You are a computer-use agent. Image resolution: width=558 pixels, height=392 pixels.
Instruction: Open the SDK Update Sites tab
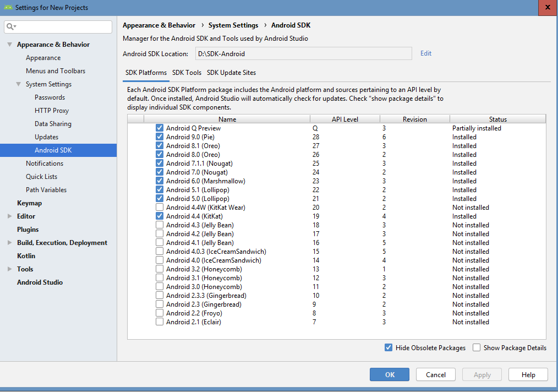(231, 73)
